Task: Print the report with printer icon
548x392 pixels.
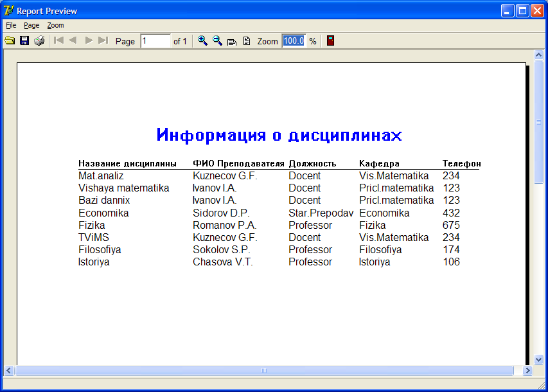Action: [39, 40]
